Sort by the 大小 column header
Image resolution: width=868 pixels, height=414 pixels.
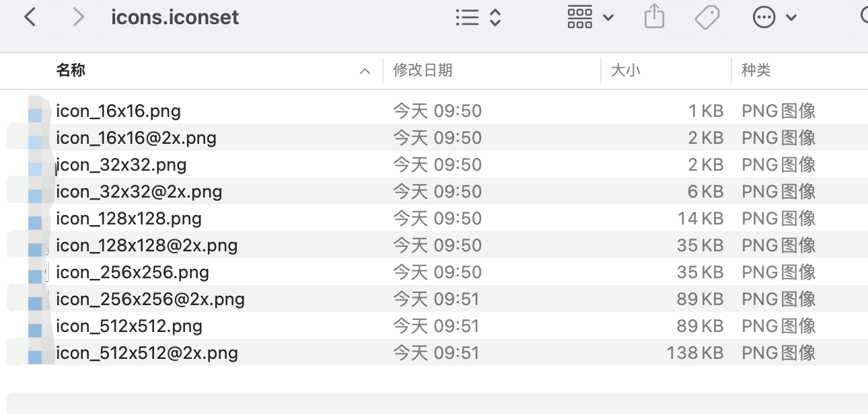click(x=625, y=70)
